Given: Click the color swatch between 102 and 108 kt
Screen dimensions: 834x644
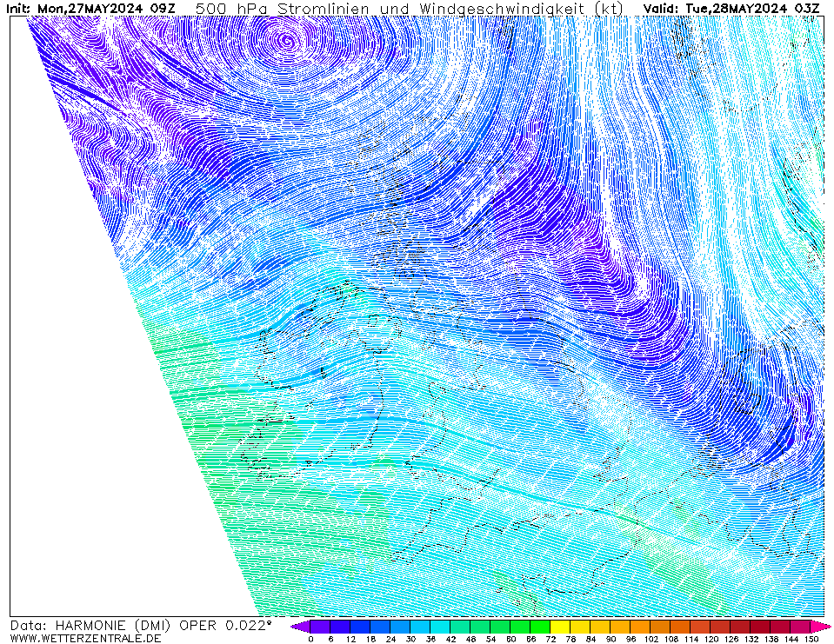Looking at the screenshot, I should 661,627.
